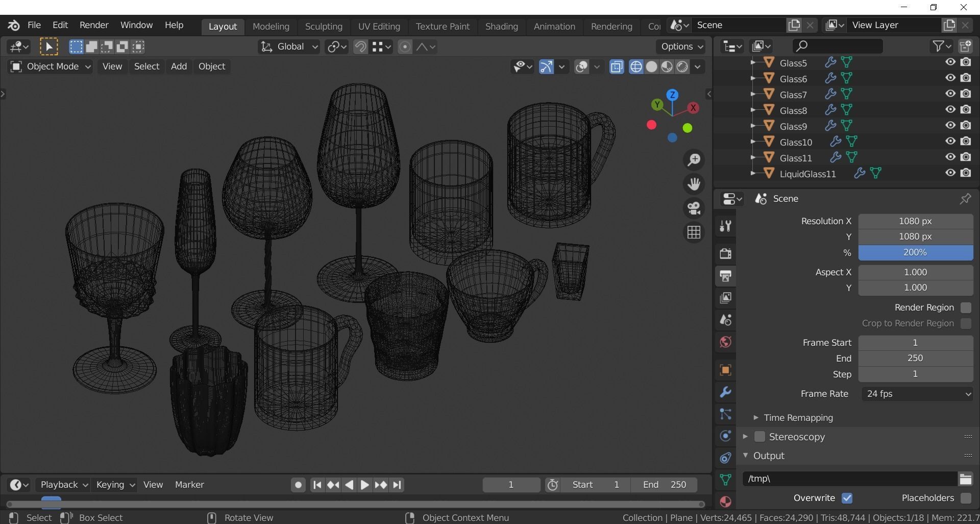Screen dimensions: 980x524
Task: Open the Playback popover
Action: click(63, 485)
